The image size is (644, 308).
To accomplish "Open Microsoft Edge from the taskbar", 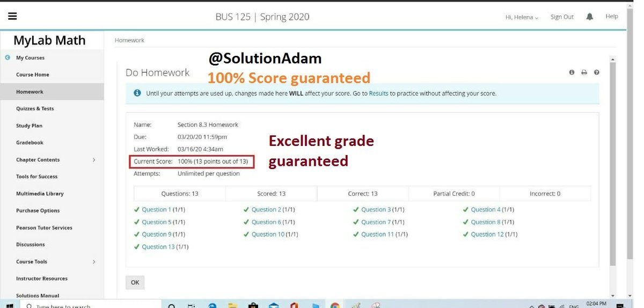I will (x=213, y=306).
